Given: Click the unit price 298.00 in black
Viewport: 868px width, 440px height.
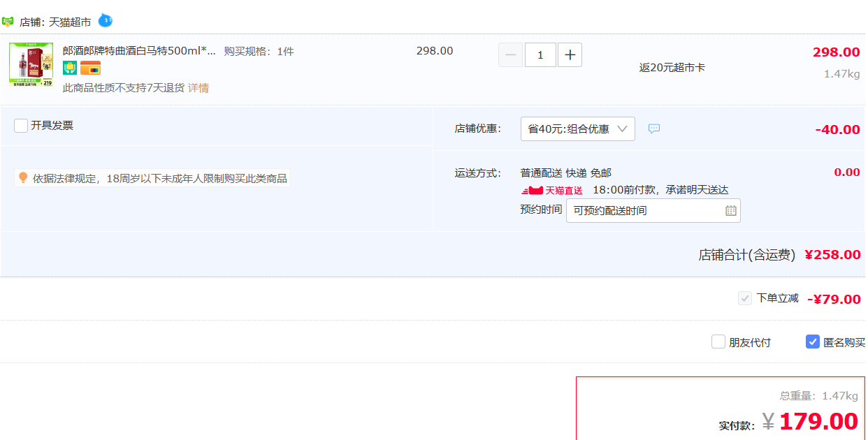Looking at the screenshot, I should (435, 51).
